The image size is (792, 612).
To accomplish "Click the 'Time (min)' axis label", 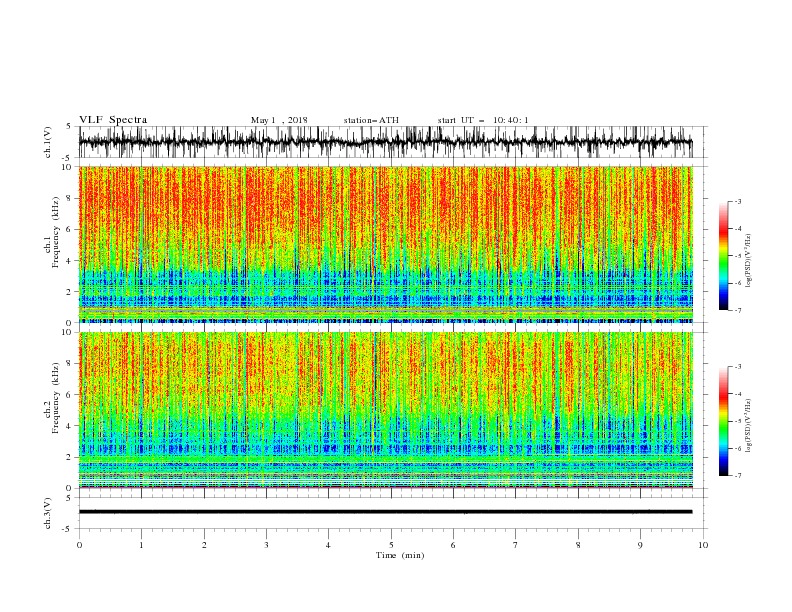I will (x=400, y=555).
